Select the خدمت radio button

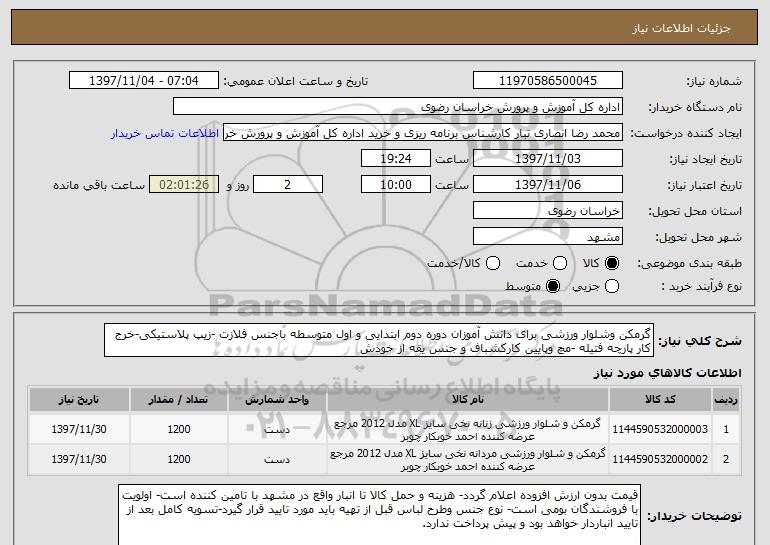[560, 264]
